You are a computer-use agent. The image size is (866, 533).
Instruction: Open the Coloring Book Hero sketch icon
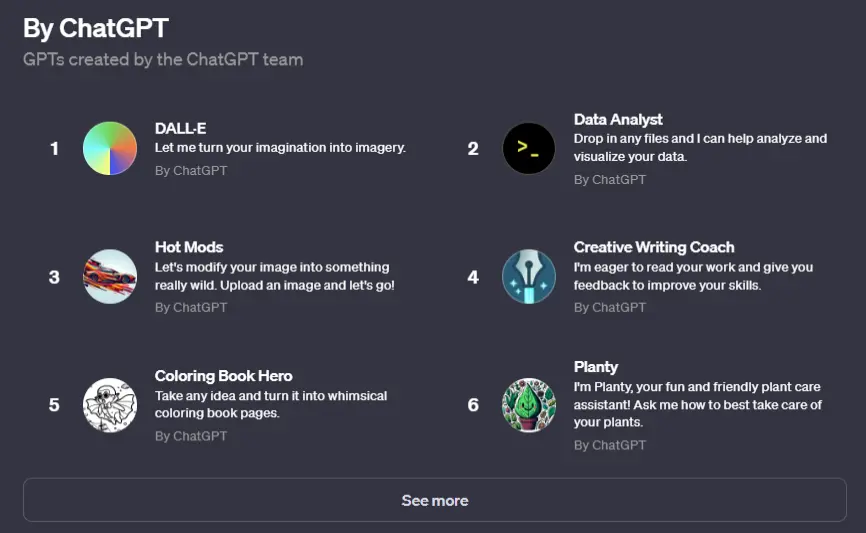110,405
